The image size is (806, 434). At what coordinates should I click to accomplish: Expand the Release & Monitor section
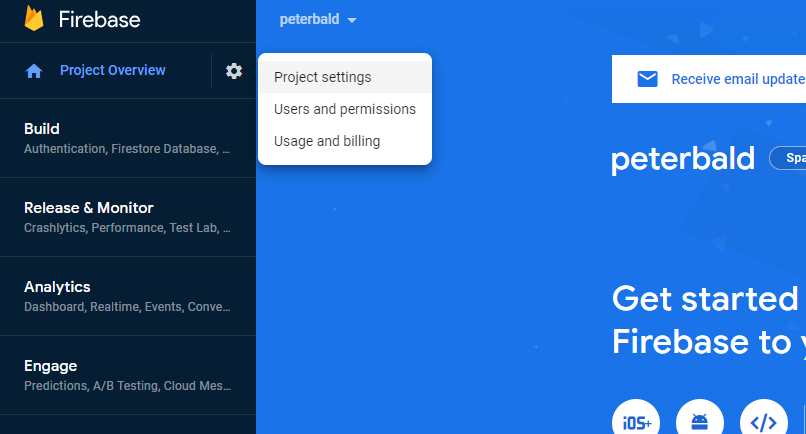click(x=127, y=217)
